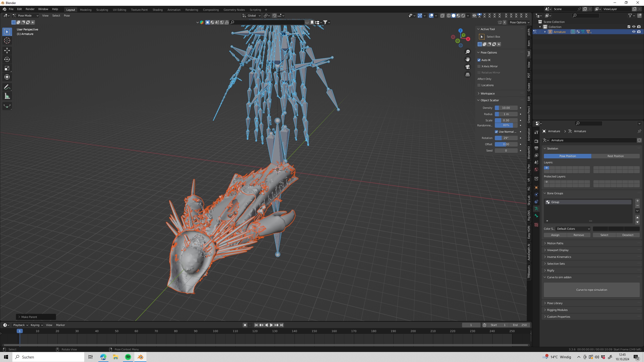Hide Armature in outliner viewport
Viewport: 644px width, 362px height.
tap(634, 32)
